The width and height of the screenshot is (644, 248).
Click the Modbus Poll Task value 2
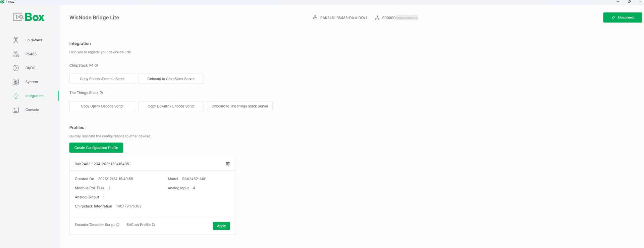(109, 188)
